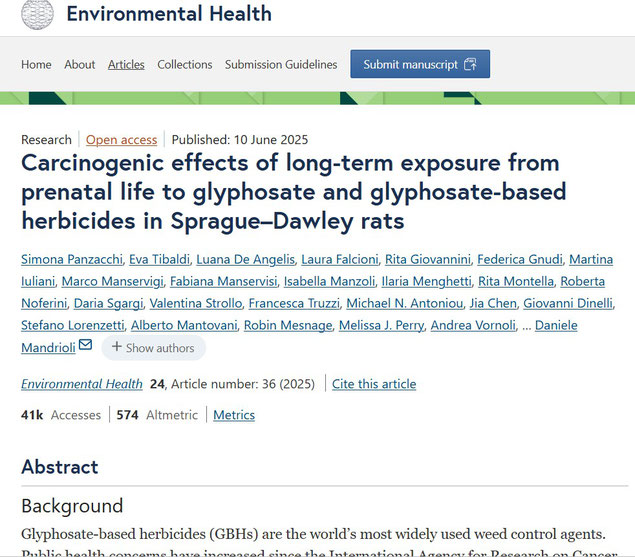The height and width of the screenshot is (557, 635).
Task: Open author Ilaria Menghetti
Action: (426, 281)
